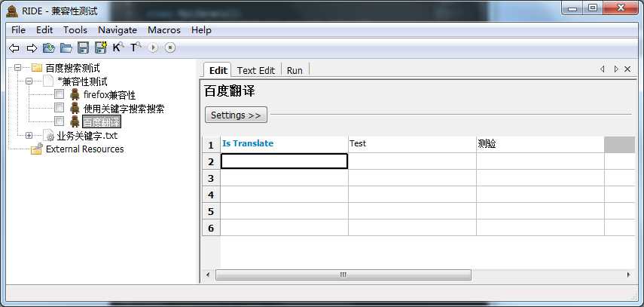Image resolution: width=644 pixels, height=307 pixels.
Task: Select the 百度翻译 test case in the tree
Action: (x=102, y=121)
